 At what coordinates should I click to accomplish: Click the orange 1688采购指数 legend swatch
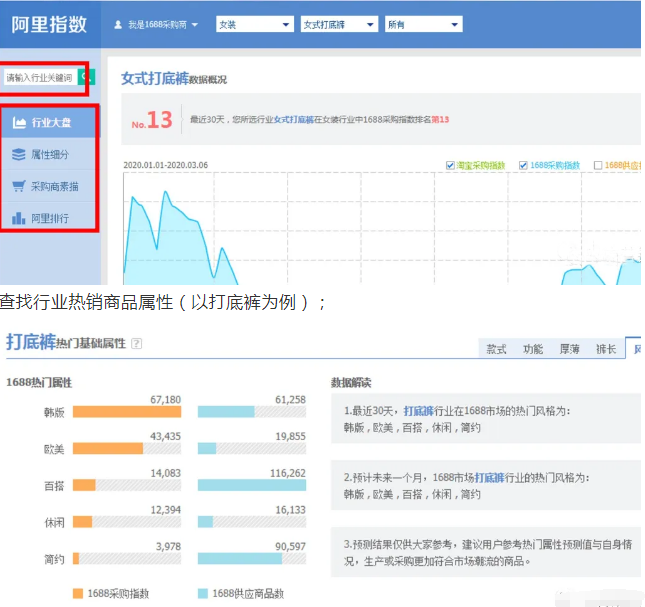tap(78, 593)
